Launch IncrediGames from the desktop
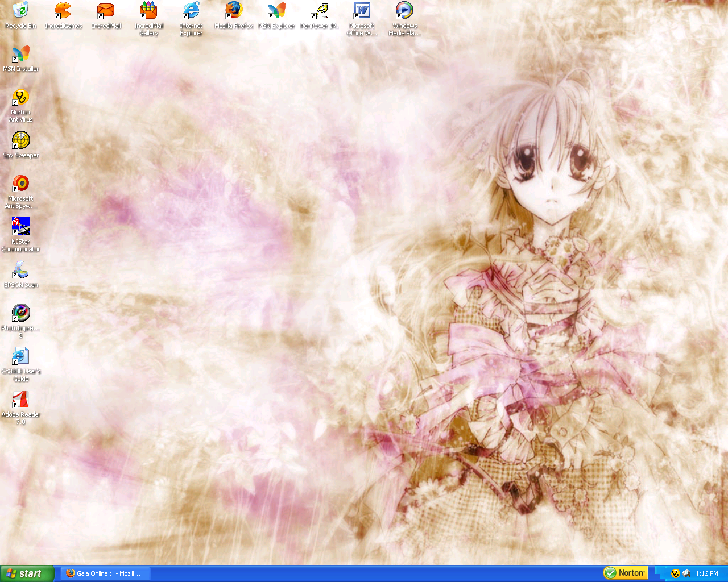This screenshot has height=582, width=728. [x=63, y=15]
